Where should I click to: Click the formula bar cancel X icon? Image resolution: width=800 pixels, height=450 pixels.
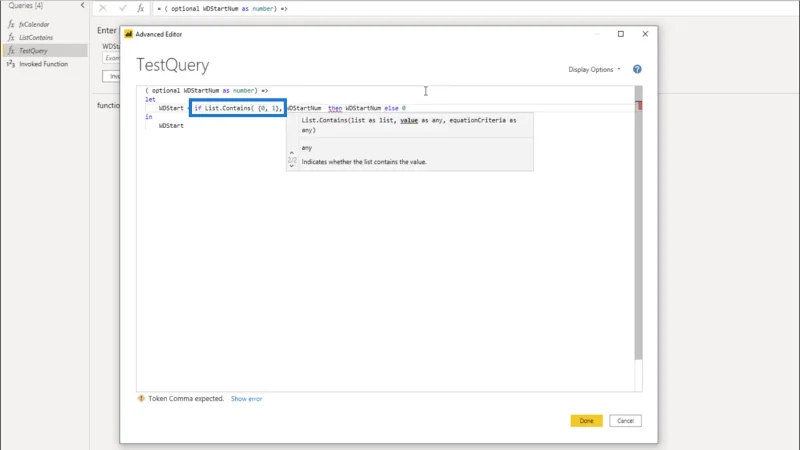tap(103, 8)
